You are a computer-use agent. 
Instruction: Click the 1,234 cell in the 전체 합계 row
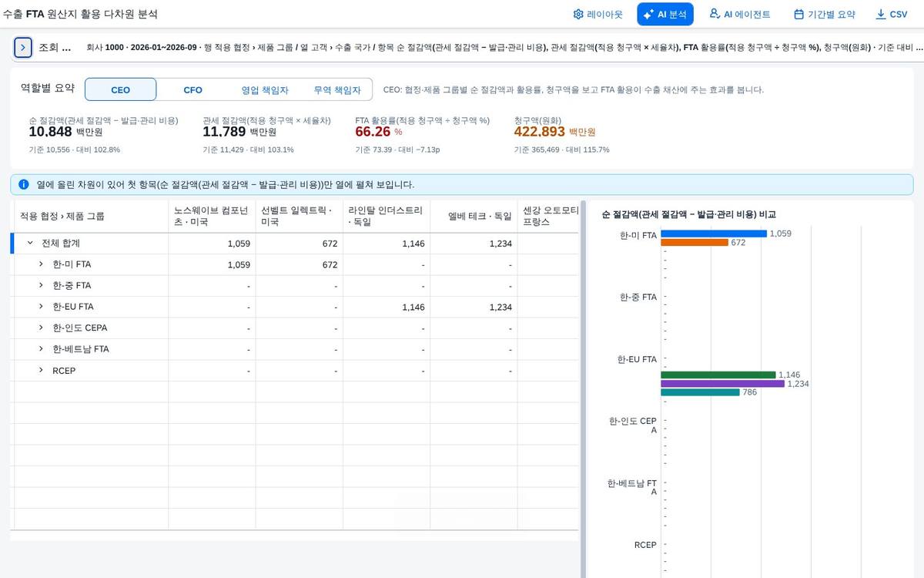474,244
